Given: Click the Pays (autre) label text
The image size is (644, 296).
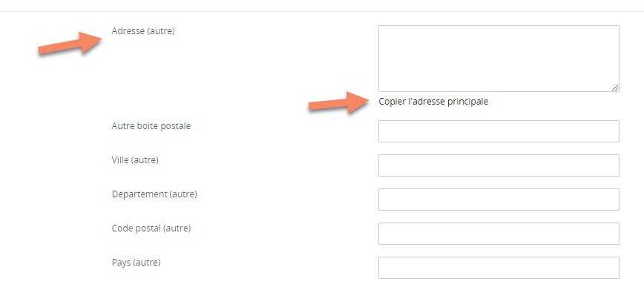Looking at the screenshot, I should coord(136,263).
